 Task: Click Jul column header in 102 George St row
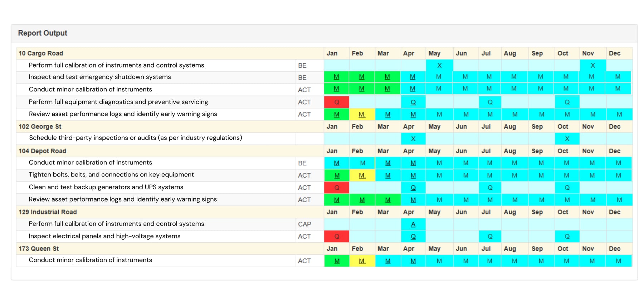(486, 126)
